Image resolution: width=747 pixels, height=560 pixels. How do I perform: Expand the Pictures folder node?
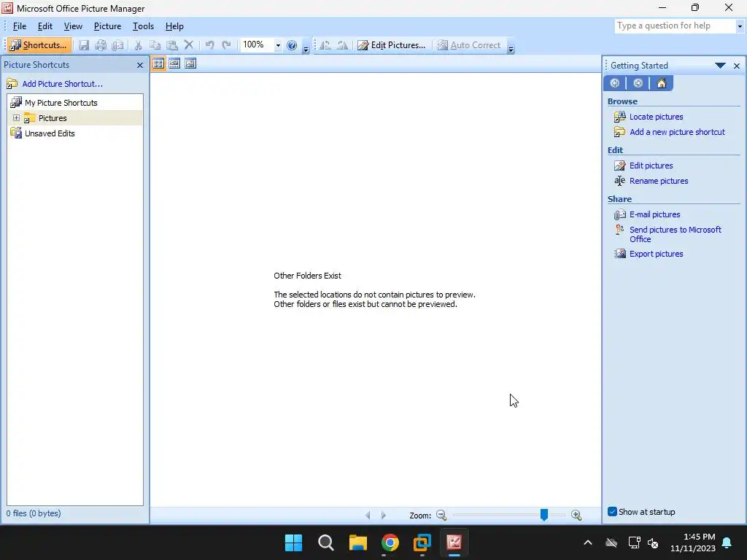tap(16, 117)
